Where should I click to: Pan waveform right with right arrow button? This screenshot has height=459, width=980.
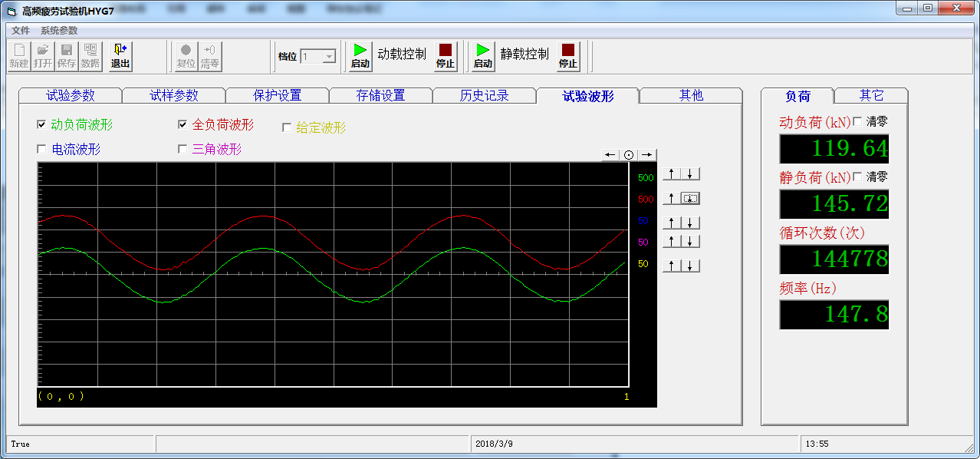(x=648, y=155)
